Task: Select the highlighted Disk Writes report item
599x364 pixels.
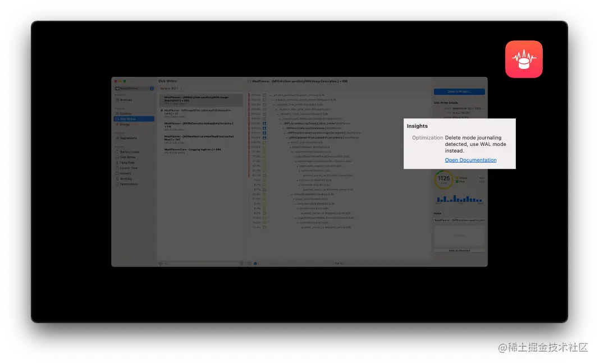Action: (x=134, y=119)
